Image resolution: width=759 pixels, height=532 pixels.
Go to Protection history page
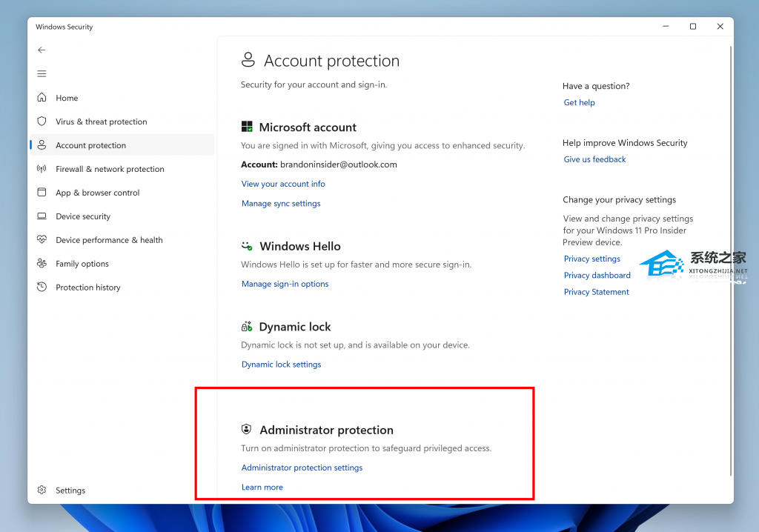click(x=87, y=287)
